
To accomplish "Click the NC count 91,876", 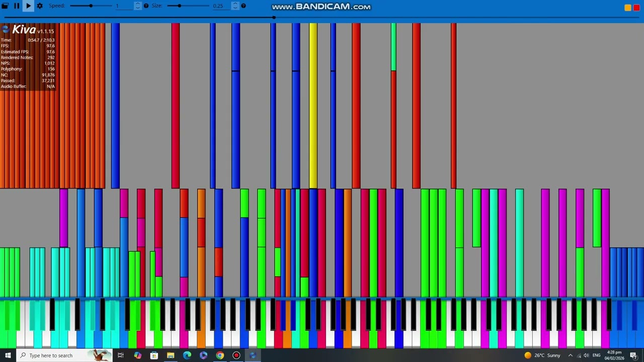I will pyautogui.click(x=48, y=75).
